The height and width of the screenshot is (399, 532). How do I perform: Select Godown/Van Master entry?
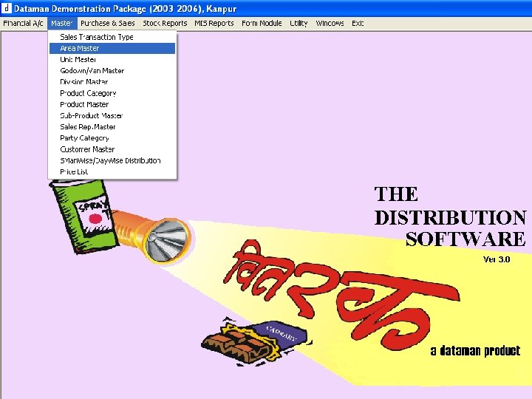(x=112, y=71)
